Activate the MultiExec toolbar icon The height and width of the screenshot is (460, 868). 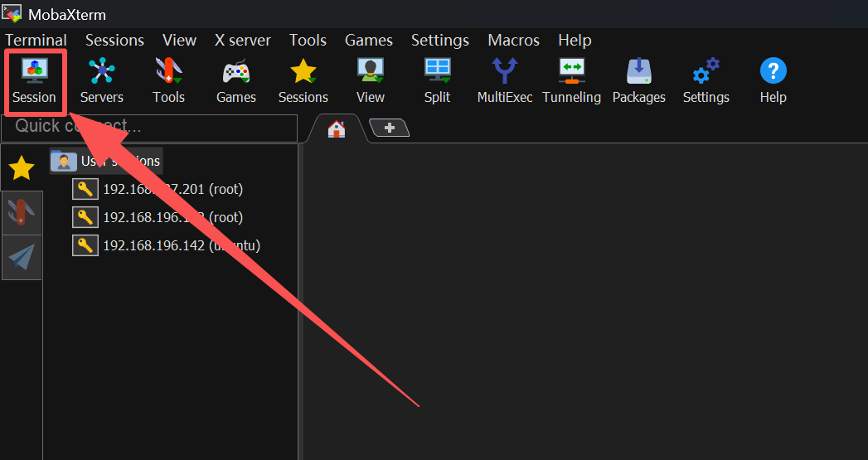pyautogui.click(x=505, y=81)
